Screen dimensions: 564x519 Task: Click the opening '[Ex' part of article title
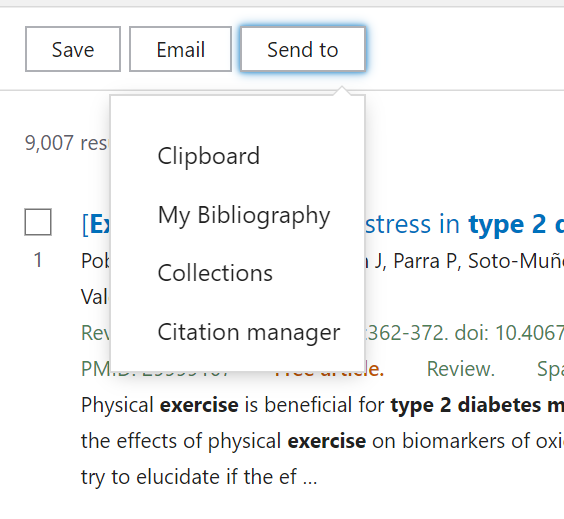(96, 224)
